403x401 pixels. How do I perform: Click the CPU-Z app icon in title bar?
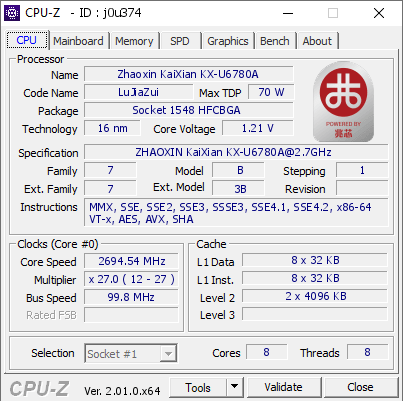point(12,13)
